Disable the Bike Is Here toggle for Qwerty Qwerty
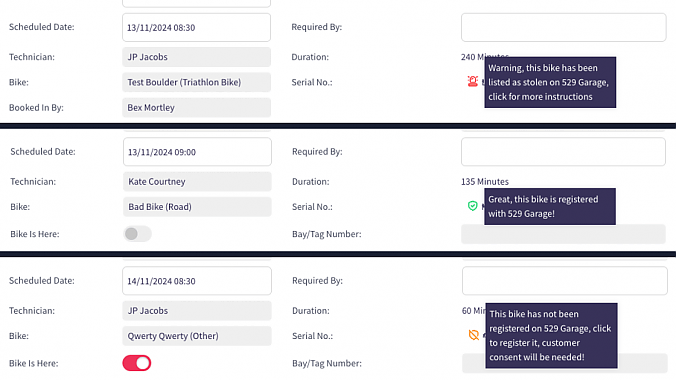676x380 pixels. pyautogui.click(x=137, y=363)
